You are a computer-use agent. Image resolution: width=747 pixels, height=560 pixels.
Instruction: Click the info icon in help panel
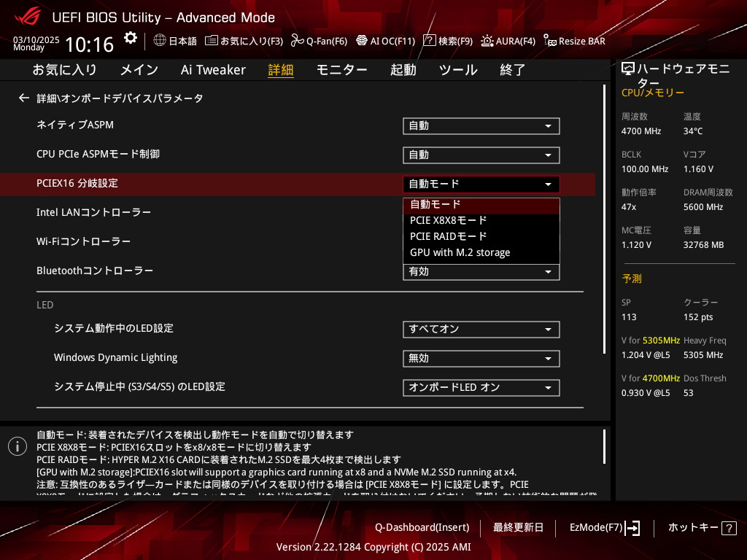(18, 446)
